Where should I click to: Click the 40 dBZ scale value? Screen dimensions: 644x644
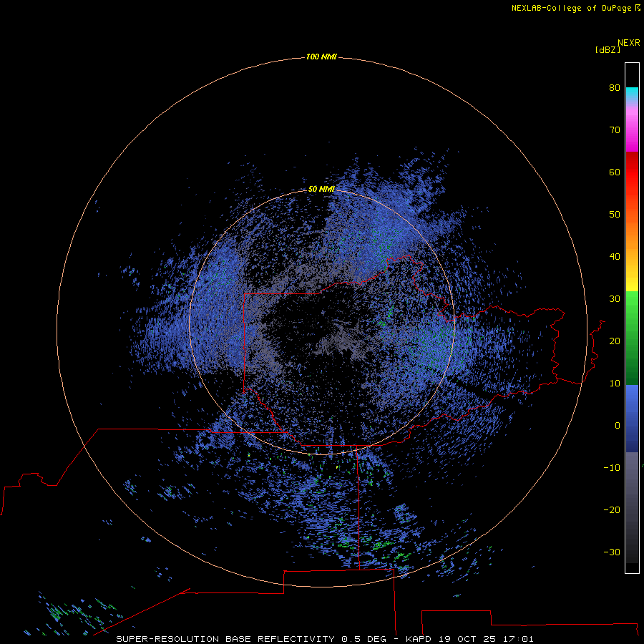pyautogui.click(x=615, y=257)
